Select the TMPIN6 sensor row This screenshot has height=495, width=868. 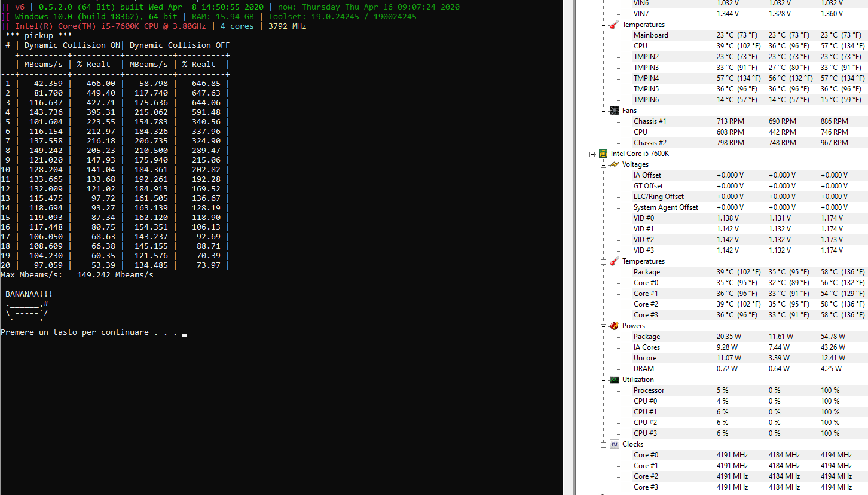point(750,100)
